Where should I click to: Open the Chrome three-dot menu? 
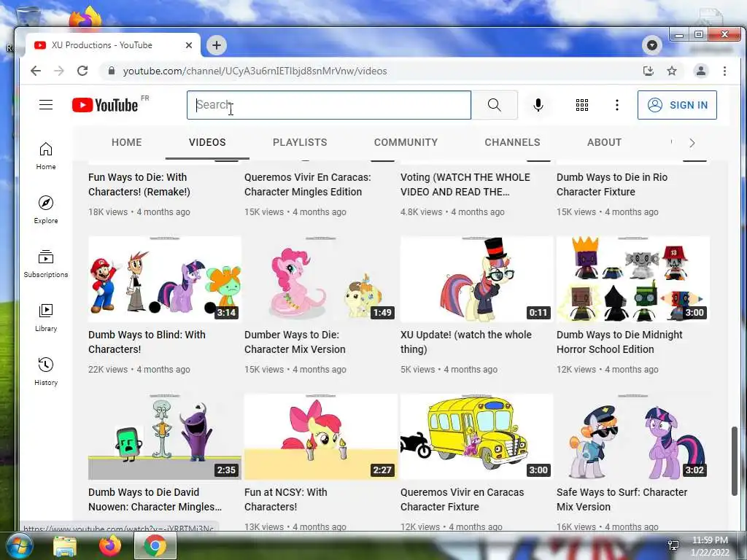724,71
